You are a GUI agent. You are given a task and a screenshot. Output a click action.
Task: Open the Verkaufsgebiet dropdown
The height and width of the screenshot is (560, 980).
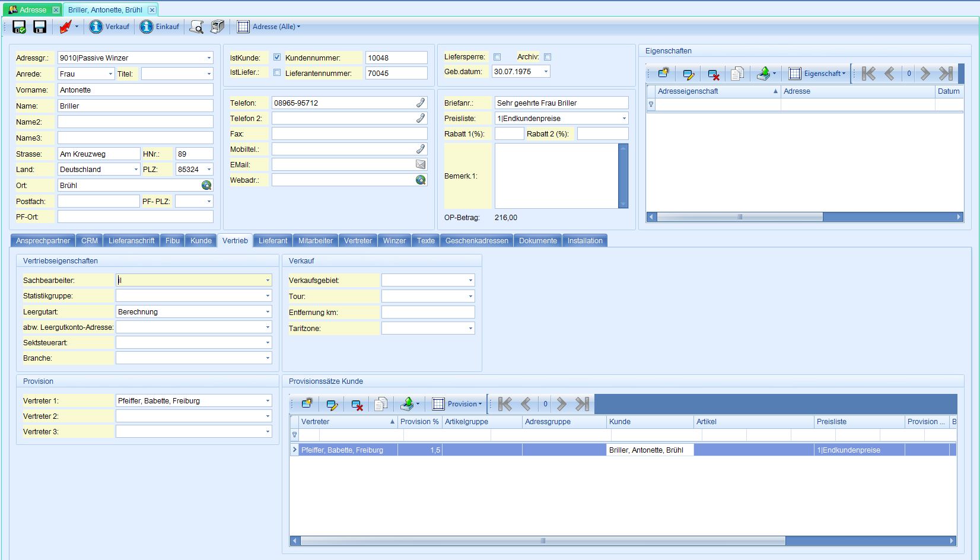tap(470, 280)
